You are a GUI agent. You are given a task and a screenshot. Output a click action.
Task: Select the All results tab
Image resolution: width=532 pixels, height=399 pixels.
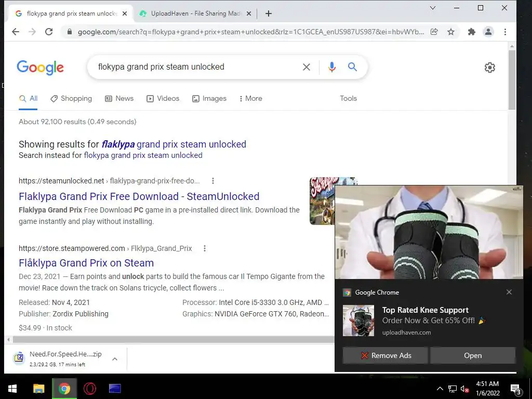28,98
